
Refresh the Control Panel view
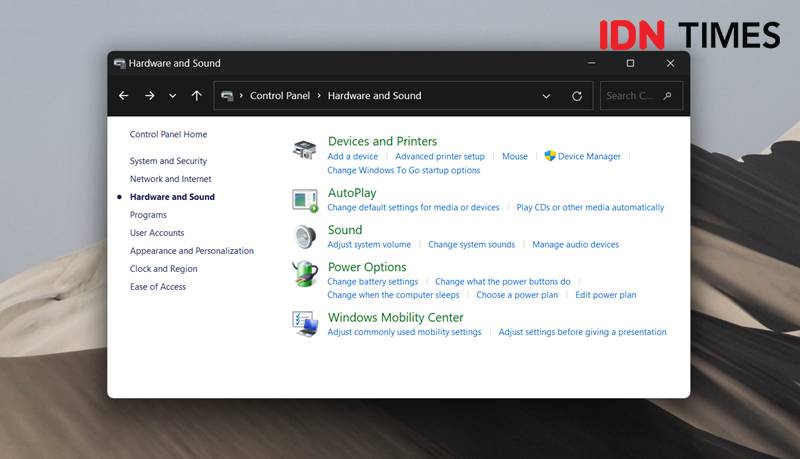tap(577, 96)
